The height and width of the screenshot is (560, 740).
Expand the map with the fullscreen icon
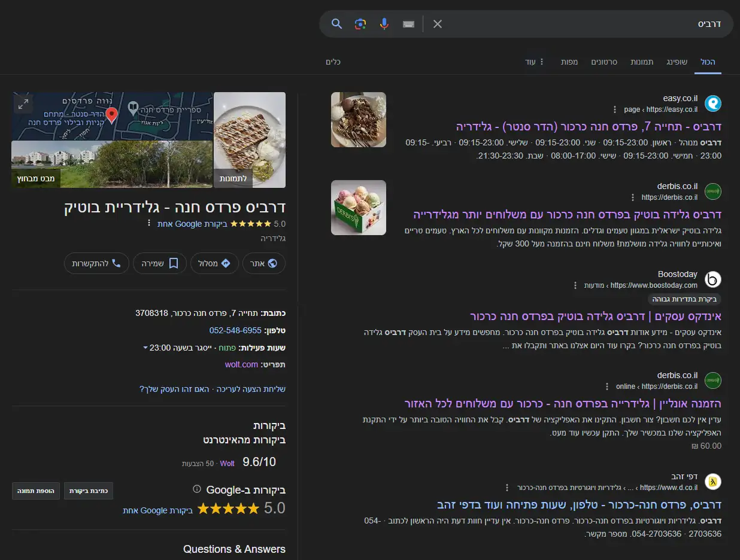[23, 104]
